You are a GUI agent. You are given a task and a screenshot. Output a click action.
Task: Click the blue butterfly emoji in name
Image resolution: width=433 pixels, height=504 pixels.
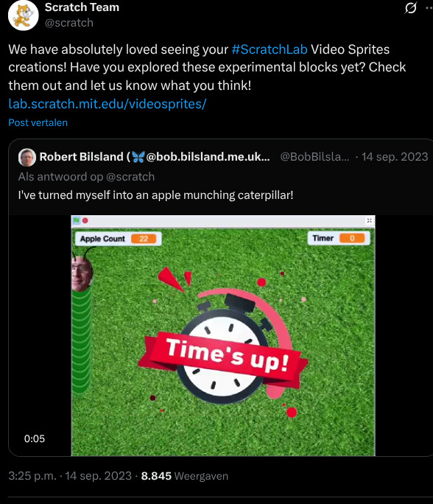pyautogui.click(x=138, y=157)
